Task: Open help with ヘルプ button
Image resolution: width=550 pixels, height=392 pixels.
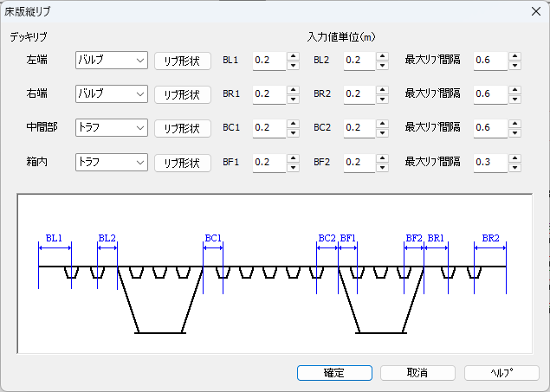Action: point(501,373)
